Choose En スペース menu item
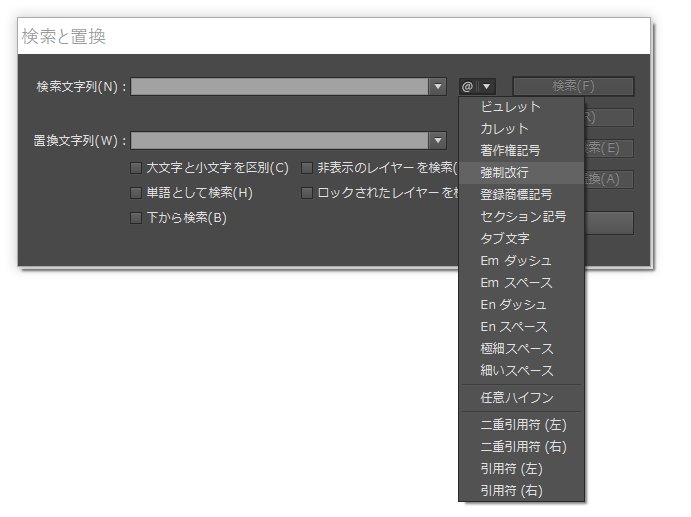This screenshot has width=691, height=517. (522, 327)
